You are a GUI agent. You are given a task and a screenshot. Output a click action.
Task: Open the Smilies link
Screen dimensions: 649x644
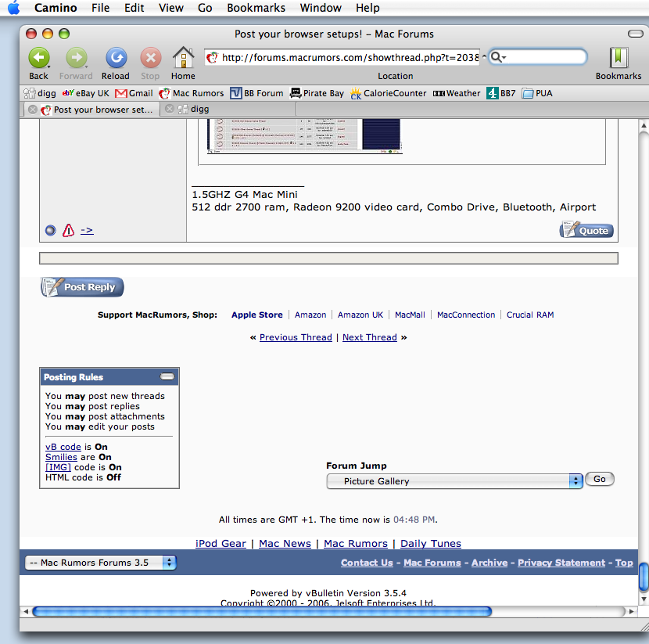point(61,457)
